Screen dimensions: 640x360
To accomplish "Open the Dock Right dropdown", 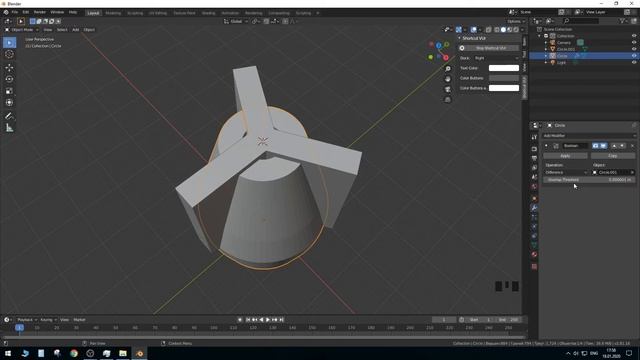I will click(x=496, y=58).
